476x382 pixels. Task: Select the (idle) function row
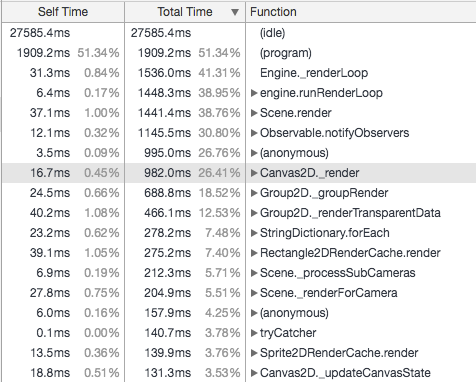pyautogui.click(x=239, y=33)
